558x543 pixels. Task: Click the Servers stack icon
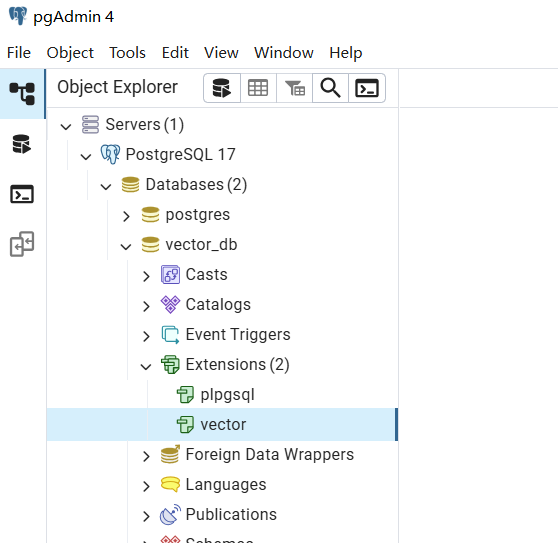click(x=90, y=125)
